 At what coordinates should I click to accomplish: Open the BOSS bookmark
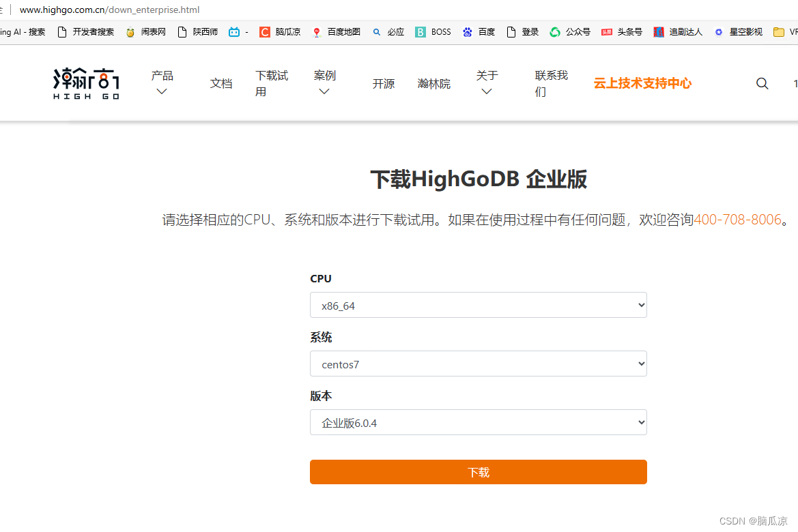click(x=433, y=32)
